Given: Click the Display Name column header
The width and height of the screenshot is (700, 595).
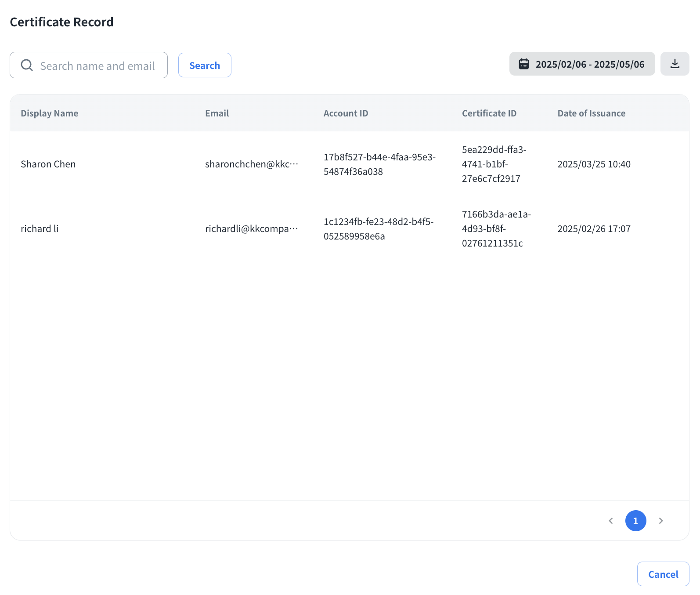Looking at the screenshot, I should click(x=50, y=113).
